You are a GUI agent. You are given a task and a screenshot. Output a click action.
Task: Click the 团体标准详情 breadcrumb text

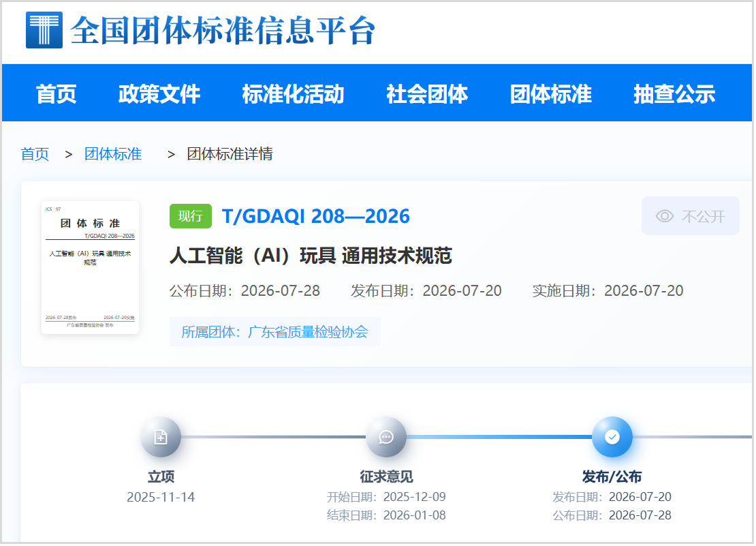point(230,154)
